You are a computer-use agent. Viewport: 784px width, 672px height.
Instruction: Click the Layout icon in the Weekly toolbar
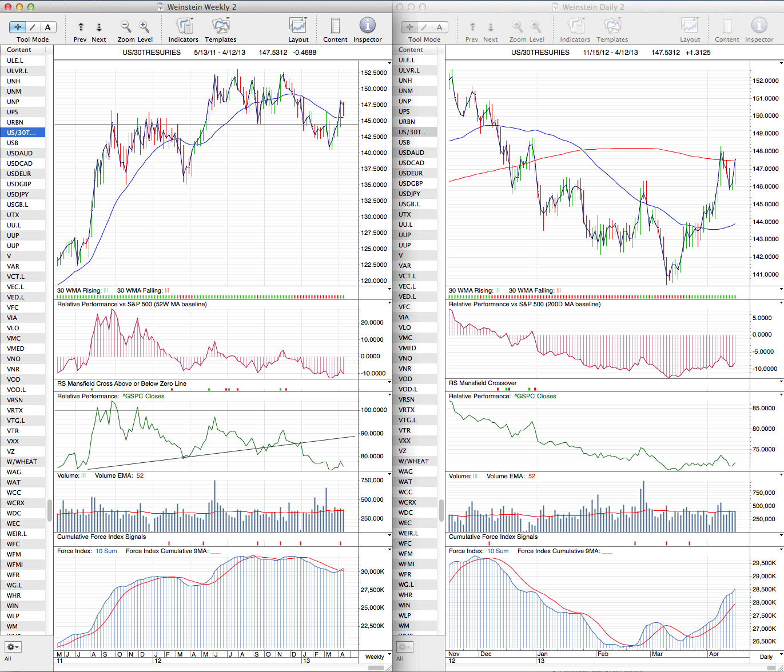pos(298,27)
